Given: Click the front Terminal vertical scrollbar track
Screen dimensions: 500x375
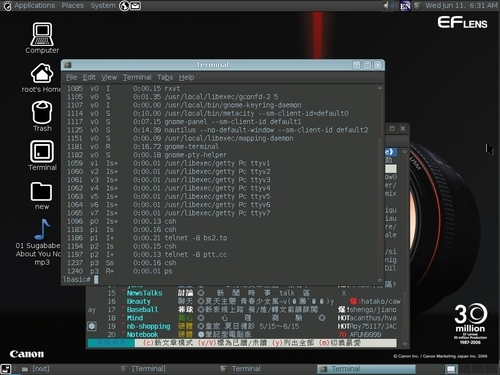Looking at the screenshot, I should (380, 183).
